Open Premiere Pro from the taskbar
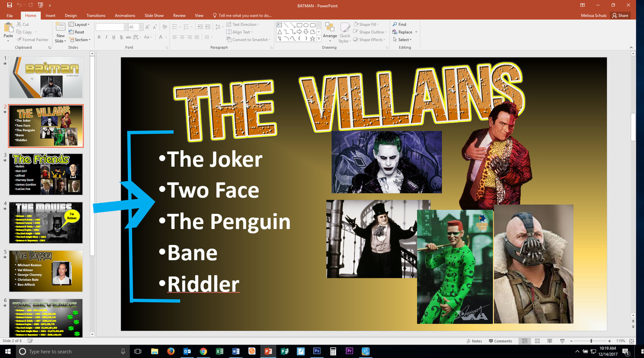 tap(350, 351)
